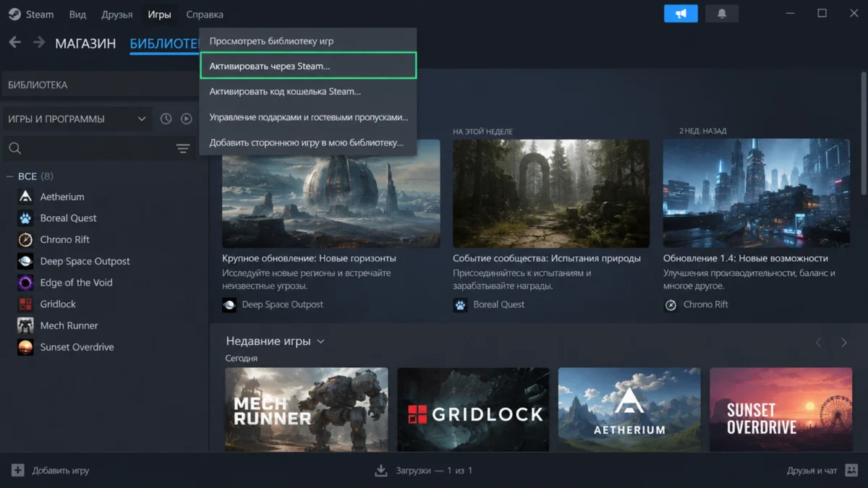Open the Справка menu

(205, 14)
